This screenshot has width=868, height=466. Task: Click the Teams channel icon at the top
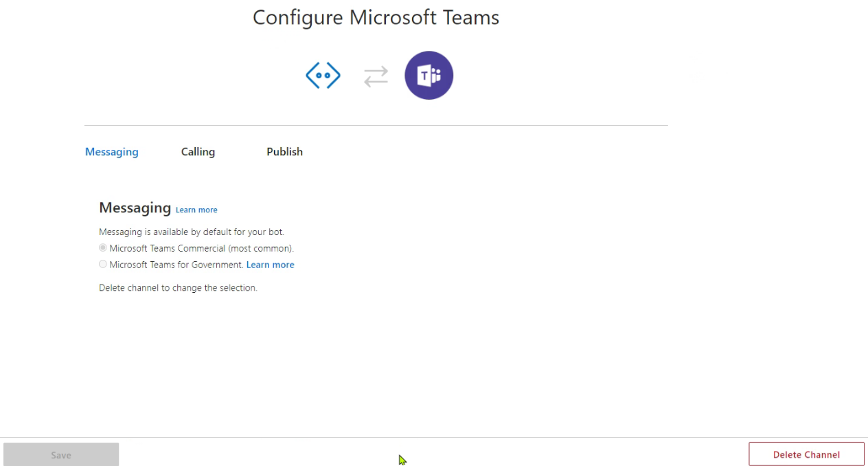429,75
